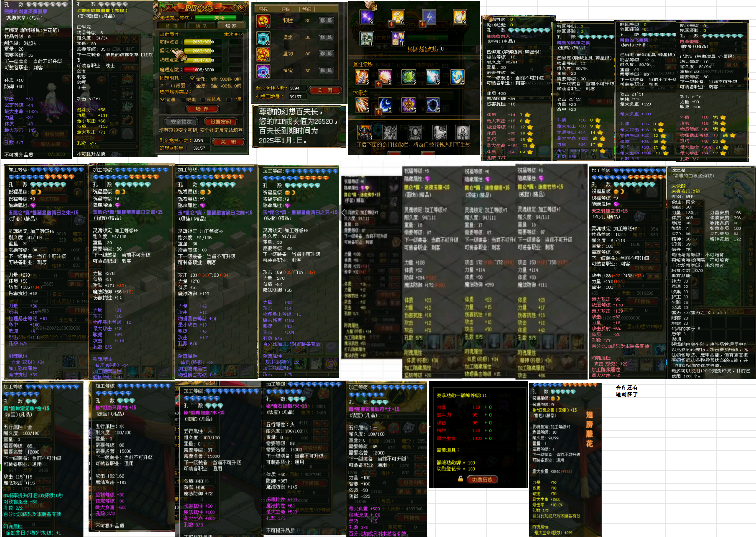This screenshot has width=756, height=537.
Task: Click the 设置密码 button
Action: pos(220,122)
